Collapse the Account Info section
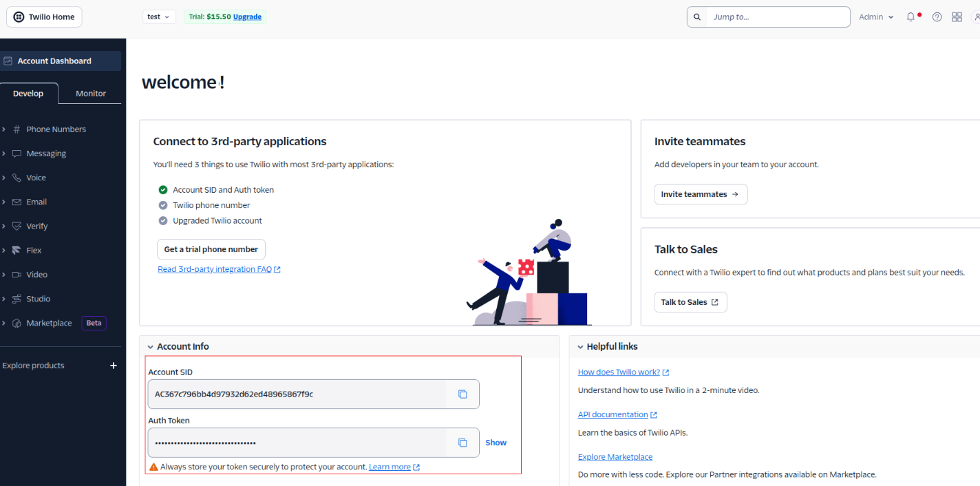980x486 pixels. [x=150, y=347]
